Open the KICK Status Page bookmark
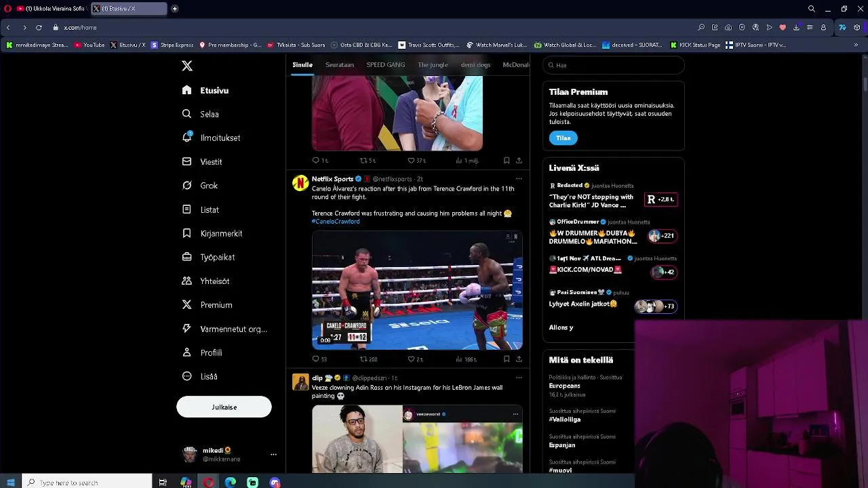868x488 pixels. click(x=695, y=45)
